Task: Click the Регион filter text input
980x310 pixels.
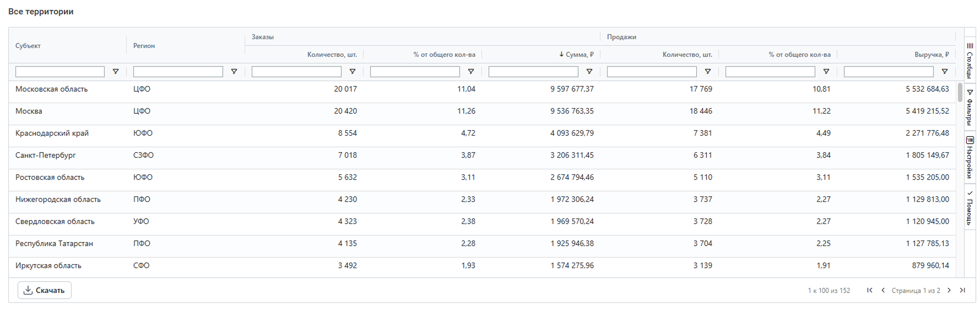Action: pyautogui.click(x=178, y=72)
